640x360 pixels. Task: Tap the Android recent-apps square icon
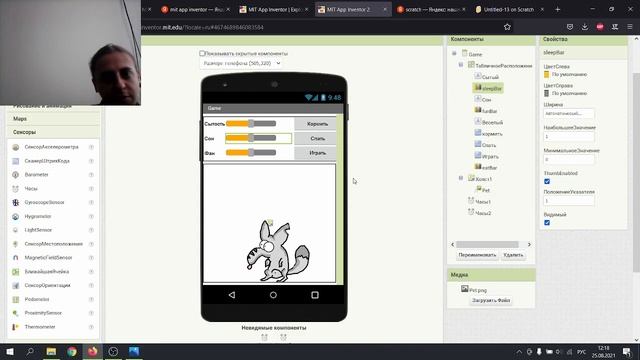(315, 295)
